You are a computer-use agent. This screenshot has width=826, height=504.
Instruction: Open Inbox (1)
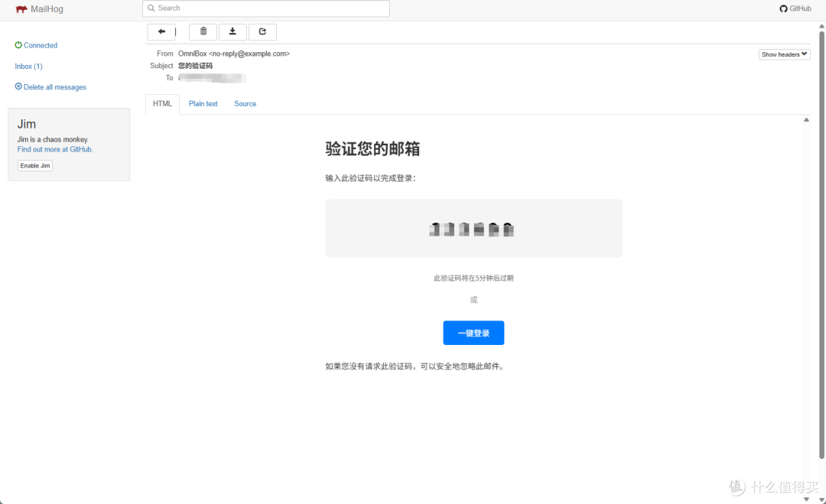tap(28, 67)
